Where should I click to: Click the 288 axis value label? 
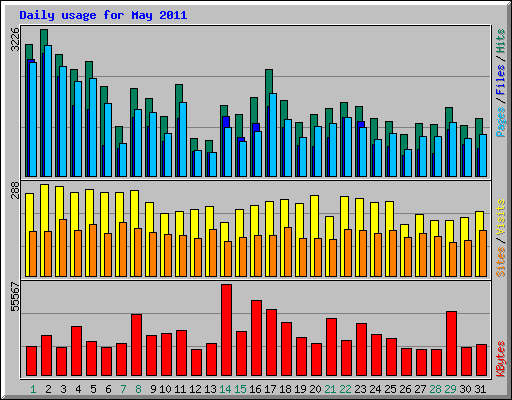pyautogui.click(x=15, y=190)
